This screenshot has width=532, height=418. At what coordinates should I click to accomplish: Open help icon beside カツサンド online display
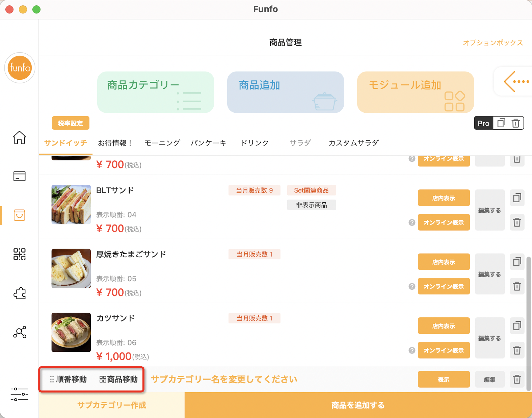411,350
